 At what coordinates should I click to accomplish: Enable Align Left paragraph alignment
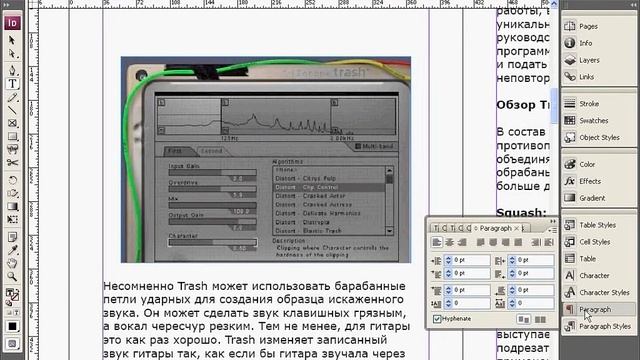point(437,242)
